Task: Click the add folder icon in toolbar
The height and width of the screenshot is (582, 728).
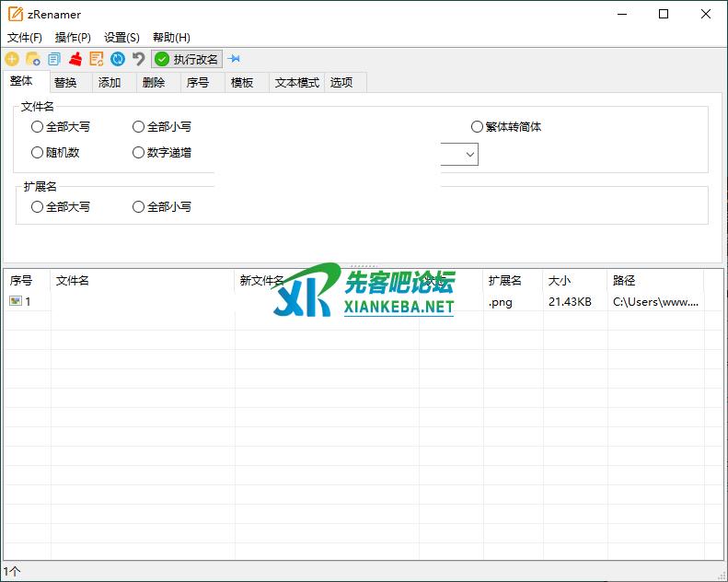Action: [x=33, y=59]
